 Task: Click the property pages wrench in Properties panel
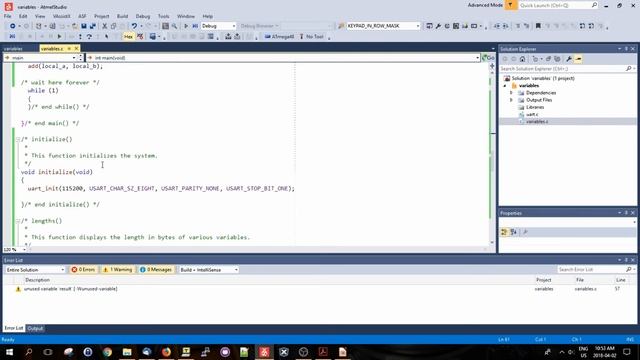point(525,232)
